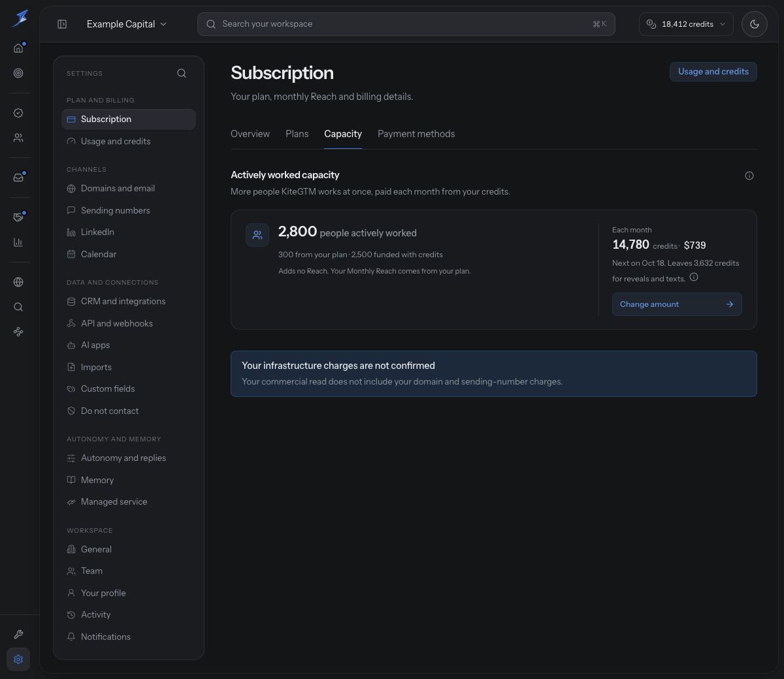Viewport: 784px width, 679px height.
Task: Expand the 18,412 credits dropdown
Action: click(x=686, y=24)
